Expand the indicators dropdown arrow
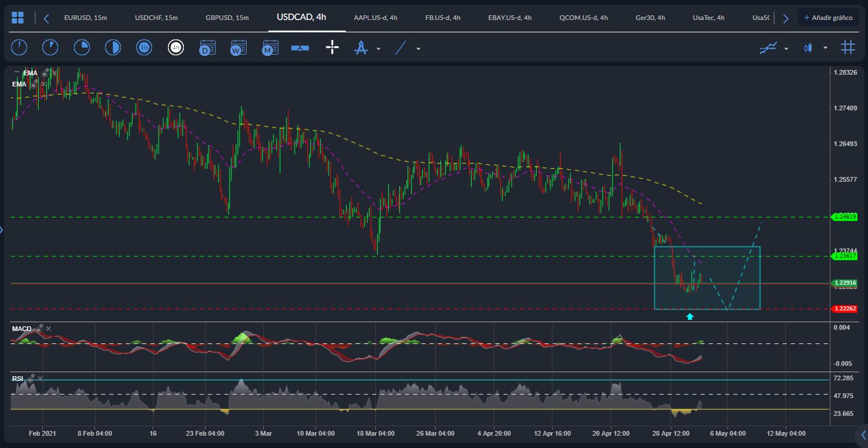Image resolution: width=868 pixels, height=448 pixels. coord(786,49)
